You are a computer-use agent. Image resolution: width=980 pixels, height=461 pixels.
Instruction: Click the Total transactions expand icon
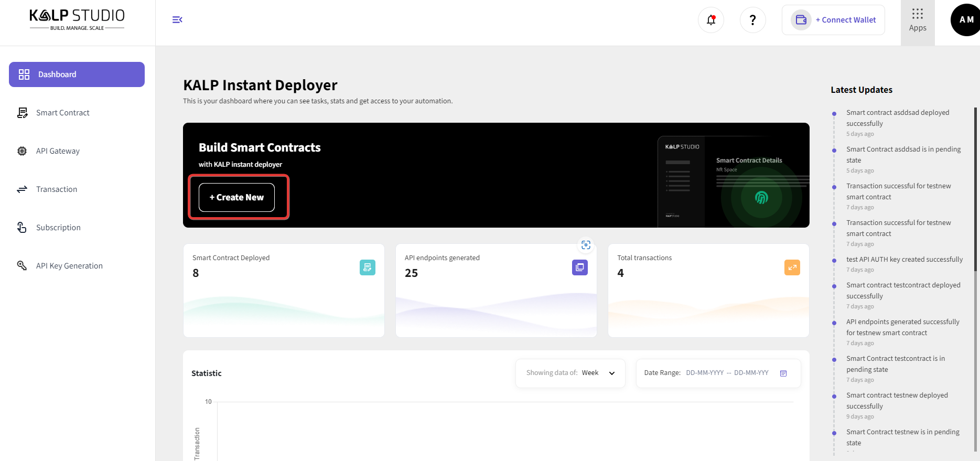tap(792, 267)
